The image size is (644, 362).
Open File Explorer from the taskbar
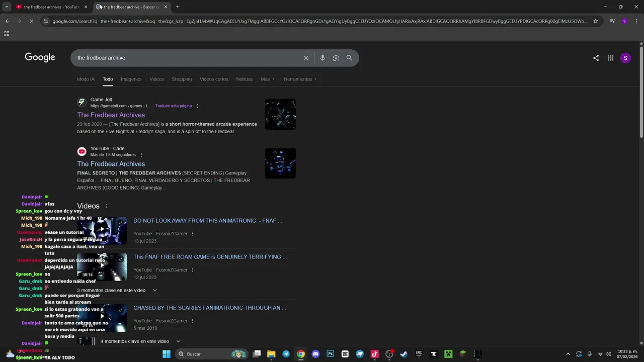pos(271,354)
